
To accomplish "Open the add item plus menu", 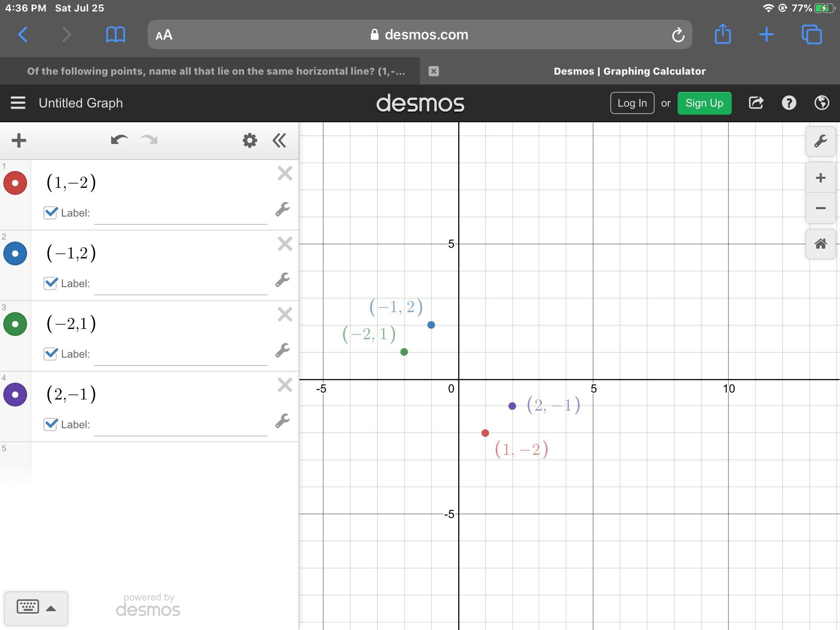I will [19, 140].
